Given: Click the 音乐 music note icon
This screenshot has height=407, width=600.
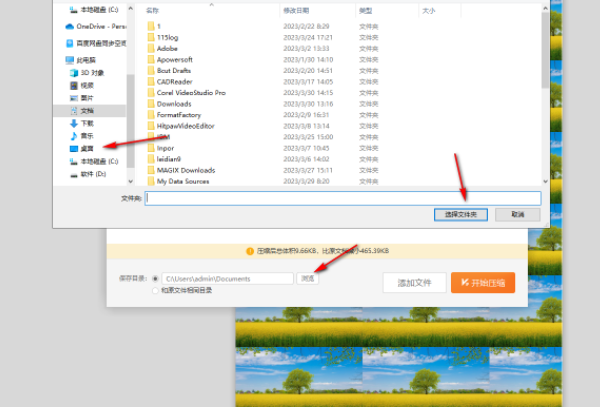Looking at the screenshot, I should pos(74,136).
